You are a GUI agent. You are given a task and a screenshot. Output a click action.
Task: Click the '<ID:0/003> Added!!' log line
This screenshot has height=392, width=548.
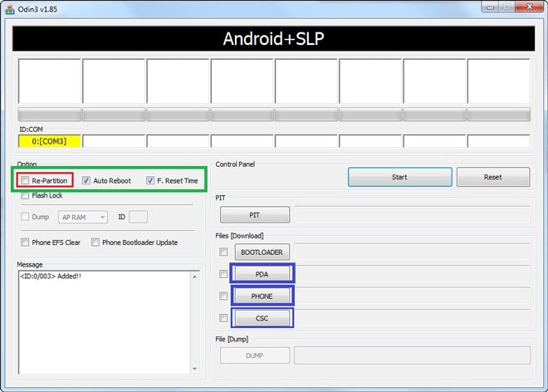[x=51, y=277]
